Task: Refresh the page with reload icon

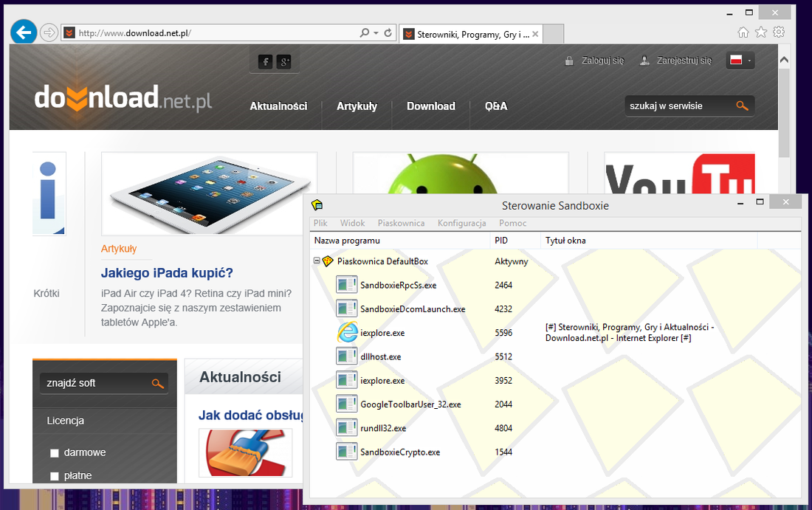Action: [x=388, y=32]
